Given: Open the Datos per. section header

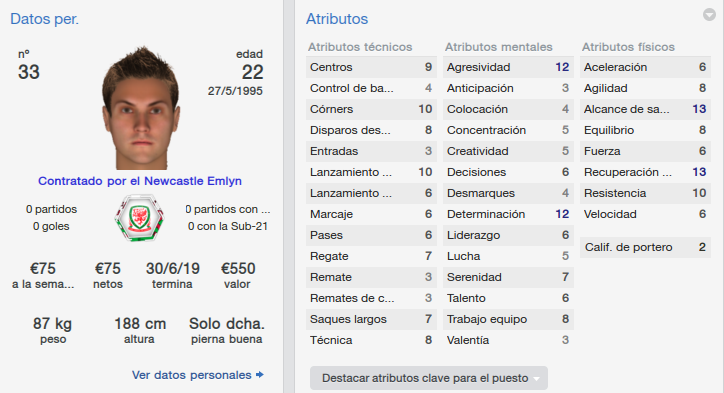Looking at the screenshot, I should point(44,19).
